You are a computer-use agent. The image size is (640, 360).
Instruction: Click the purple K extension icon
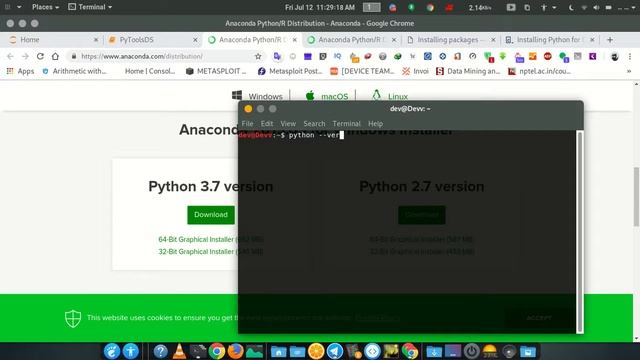point(593,56)
